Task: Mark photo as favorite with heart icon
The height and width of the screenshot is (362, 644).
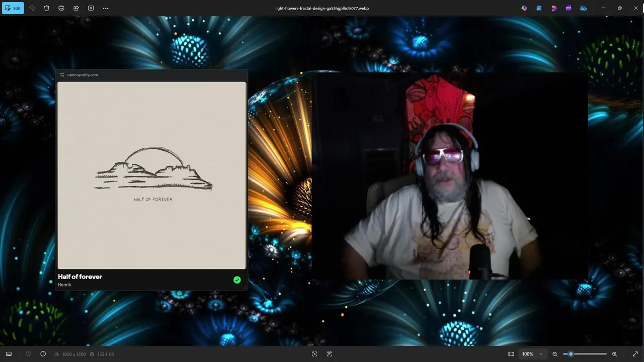Action: point(28,354)
